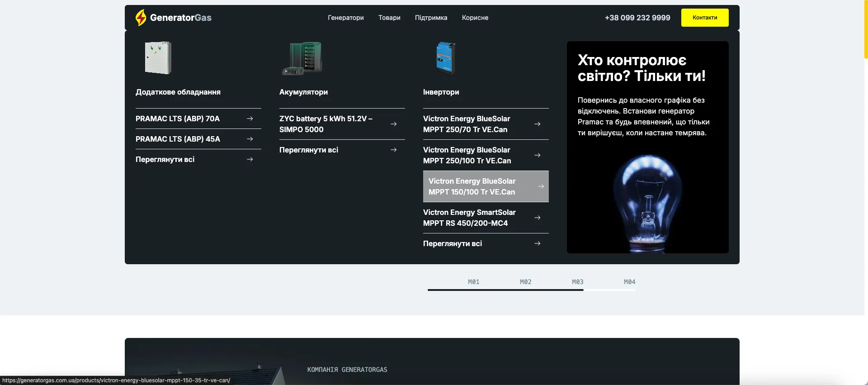Click the GeneratorGas lightning logo icon

141,18
